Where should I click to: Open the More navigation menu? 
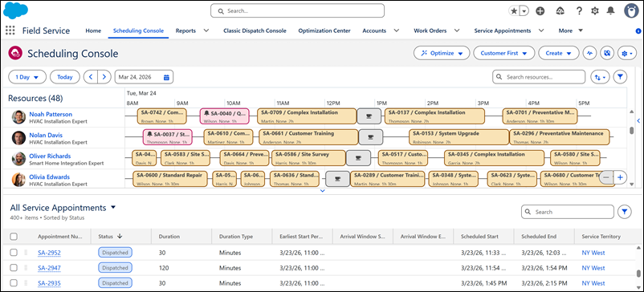coord(570,30)
